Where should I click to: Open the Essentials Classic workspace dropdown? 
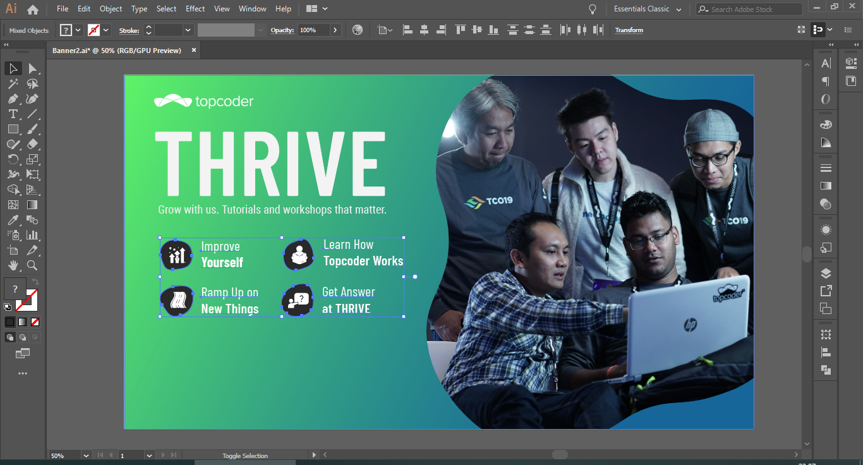tap(649, 9)
